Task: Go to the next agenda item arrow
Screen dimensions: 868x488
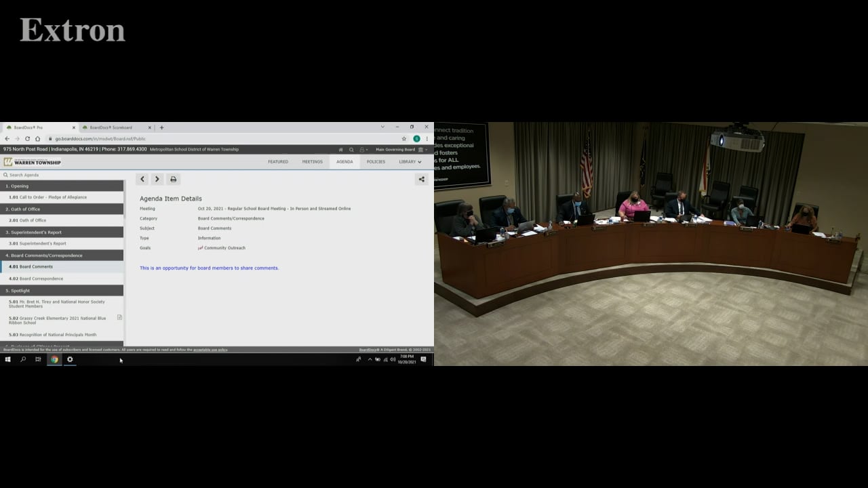Action: pyautogui.click(x=157, y=179)
